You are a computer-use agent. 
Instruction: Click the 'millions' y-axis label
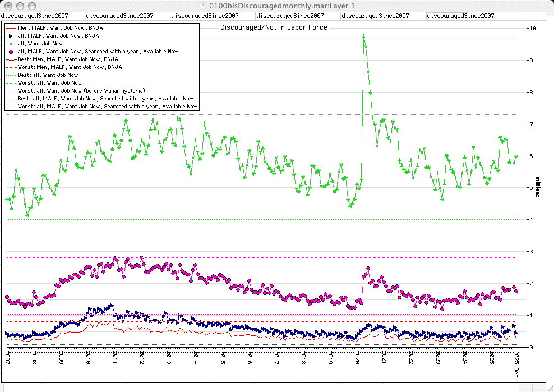coord(537,187)
